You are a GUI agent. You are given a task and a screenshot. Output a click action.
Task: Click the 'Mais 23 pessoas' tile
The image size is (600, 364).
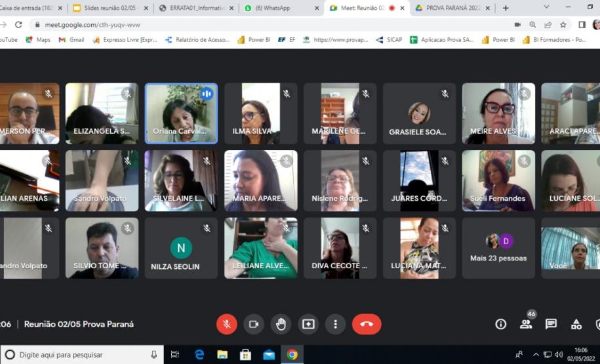click(x=498, y=248)
